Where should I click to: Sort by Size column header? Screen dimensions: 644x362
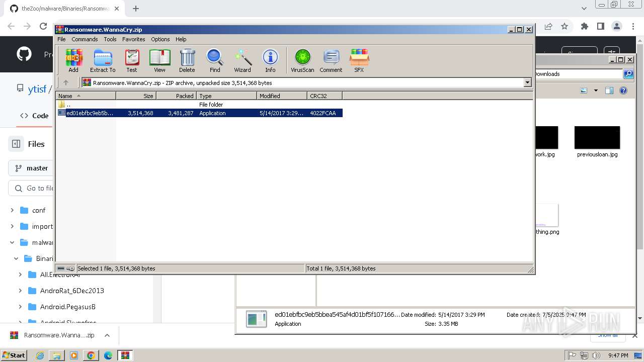(x=136, y=96)
